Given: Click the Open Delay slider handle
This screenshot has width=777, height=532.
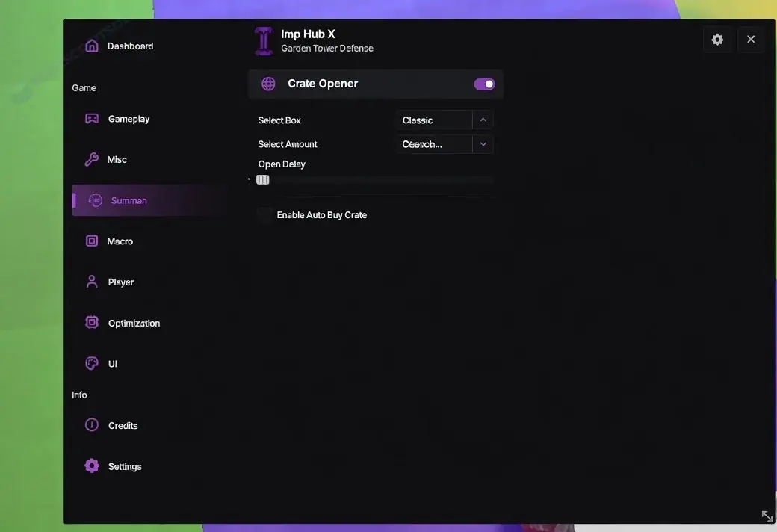Looking at the screenshot, I should click(x=263, y=179).
